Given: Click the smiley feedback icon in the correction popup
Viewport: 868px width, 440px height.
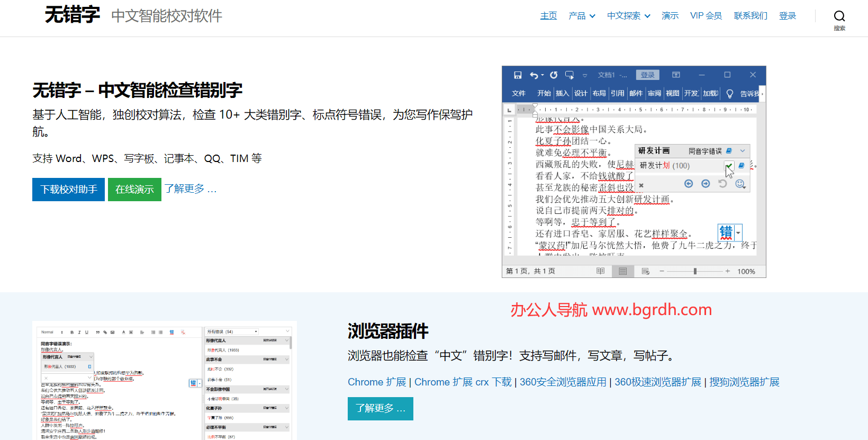Looking at the screenshot, I should click(740, 184).
